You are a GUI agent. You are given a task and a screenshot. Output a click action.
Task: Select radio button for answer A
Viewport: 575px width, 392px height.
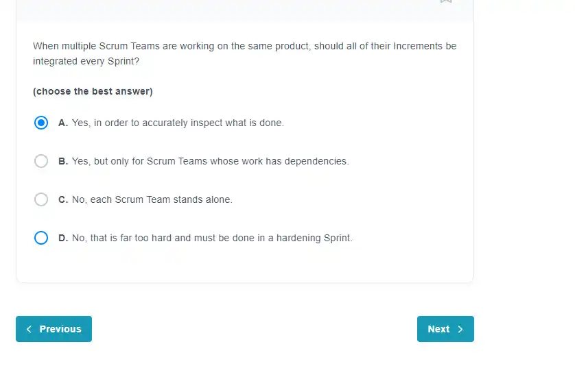(41, 123)
